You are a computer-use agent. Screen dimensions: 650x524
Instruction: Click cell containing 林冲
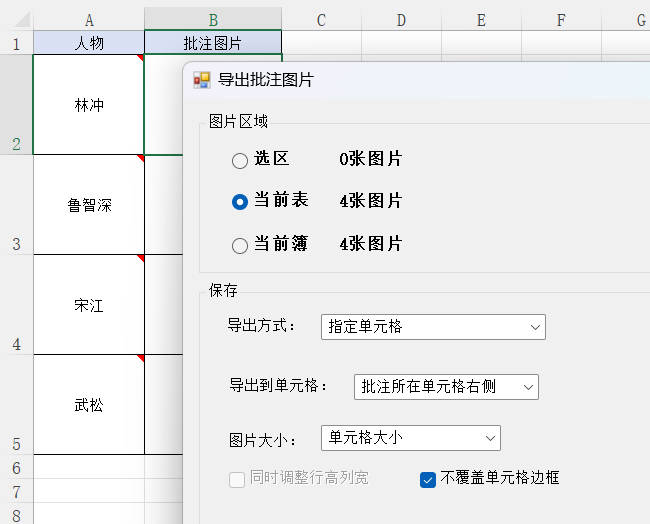pos(89,105)
